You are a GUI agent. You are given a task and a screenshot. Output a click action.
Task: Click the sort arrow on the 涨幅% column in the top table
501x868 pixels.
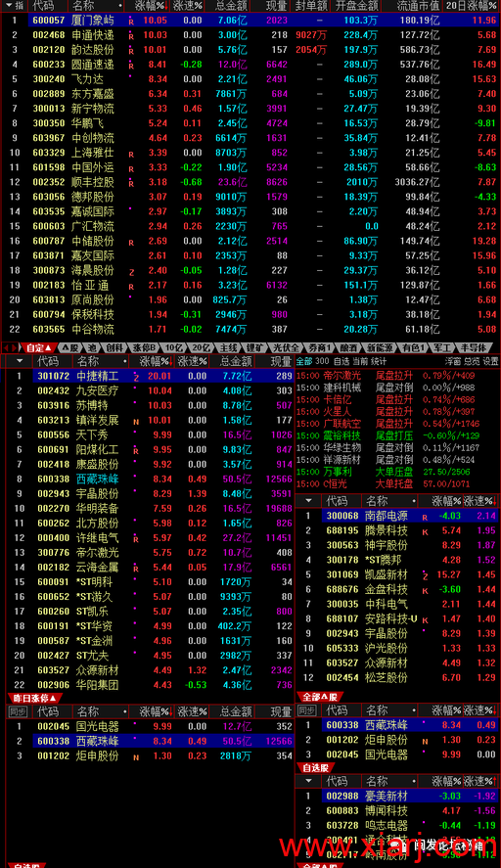[x=167, y=6]
